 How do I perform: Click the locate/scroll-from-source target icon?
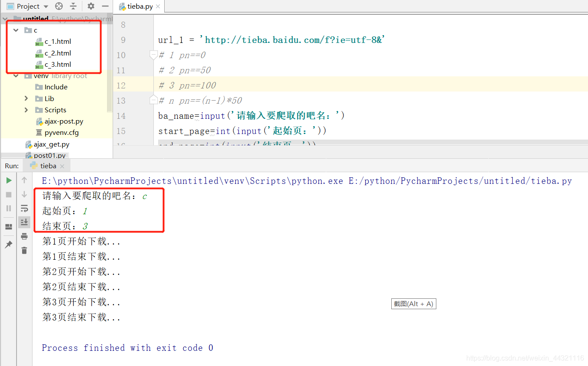tap(59, 6)
